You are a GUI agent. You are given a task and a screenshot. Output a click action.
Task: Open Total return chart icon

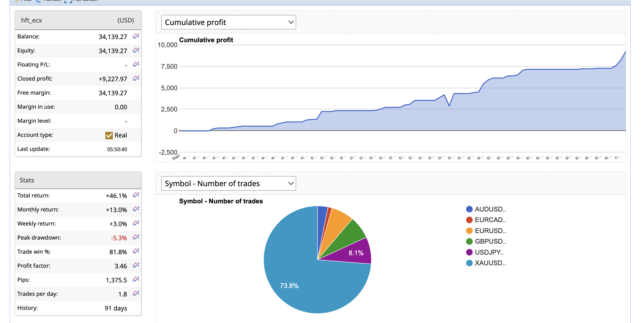[x=136, y=195]
